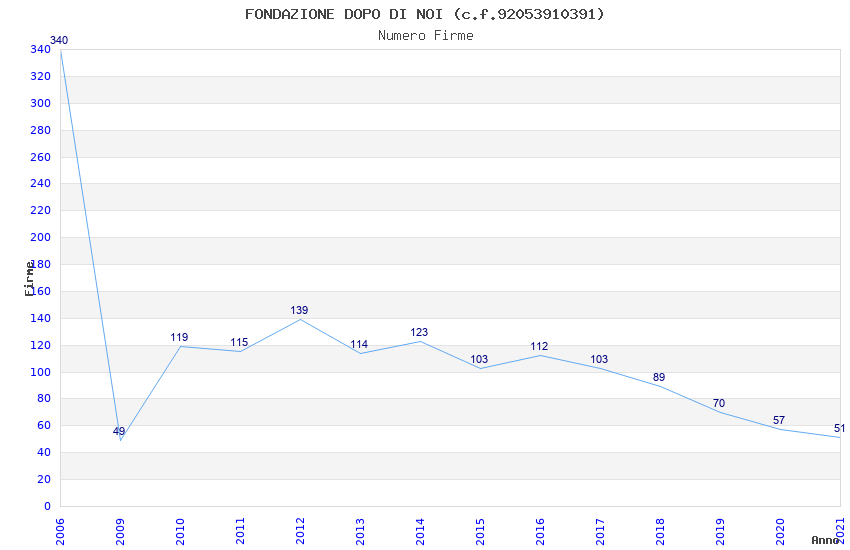The width and height of the screenshot is (850, 550).
Task: Select the data label 57
Action: point(779,420)
